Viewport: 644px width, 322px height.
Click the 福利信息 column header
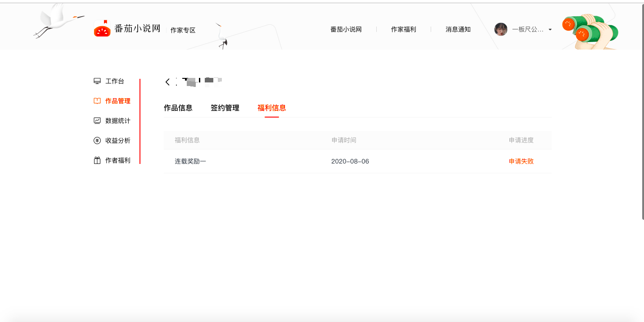(187, 140)
